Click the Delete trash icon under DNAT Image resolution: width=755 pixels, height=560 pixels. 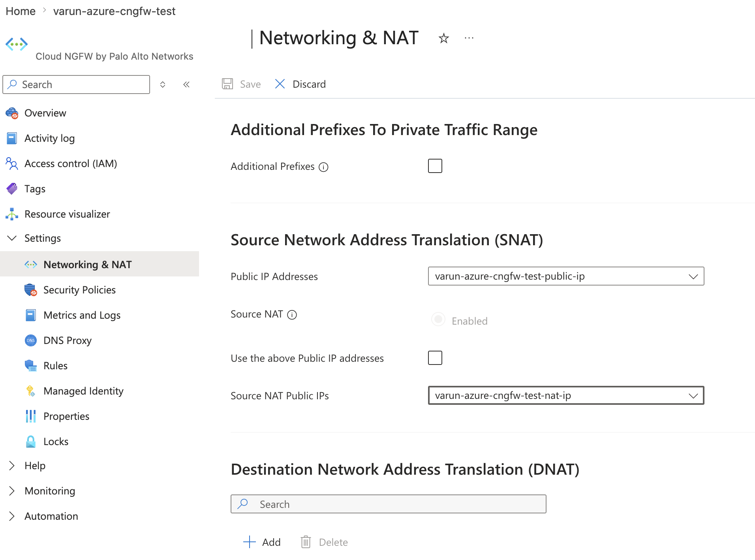click(x=306, y=542)
